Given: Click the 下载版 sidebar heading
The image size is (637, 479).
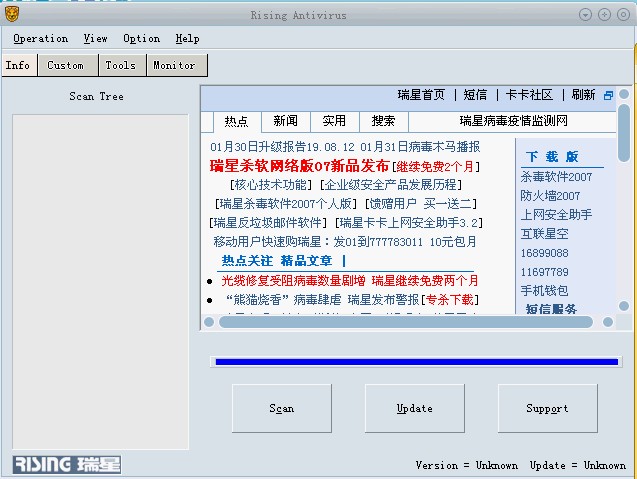Looking at the screenshot, I should point(552,157).
